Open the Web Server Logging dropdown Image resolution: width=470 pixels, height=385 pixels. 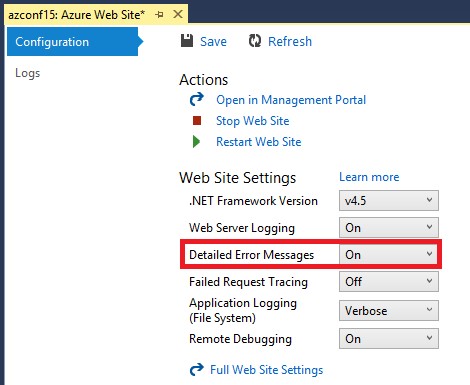coord(389,228)
